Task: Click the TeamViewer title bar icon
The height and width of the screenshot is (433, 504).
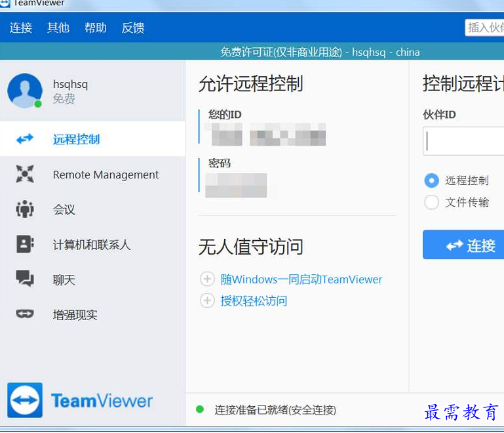Action: (x=5, y=3)
